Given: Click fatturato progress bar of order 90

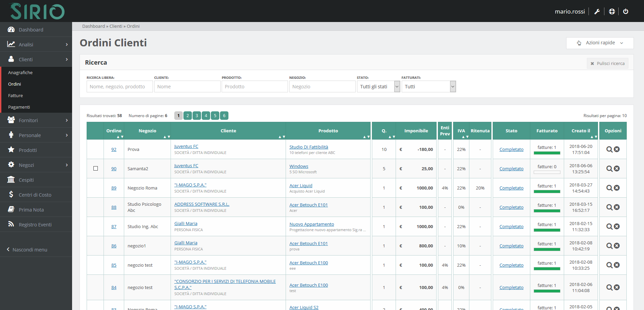Looking at the screenshot, I should 547,172.
